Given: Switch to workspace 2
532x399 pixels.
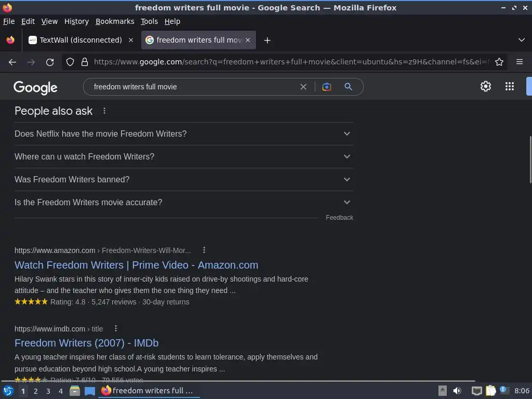Looking at the screenshot, I should click(x=36, y=391).
